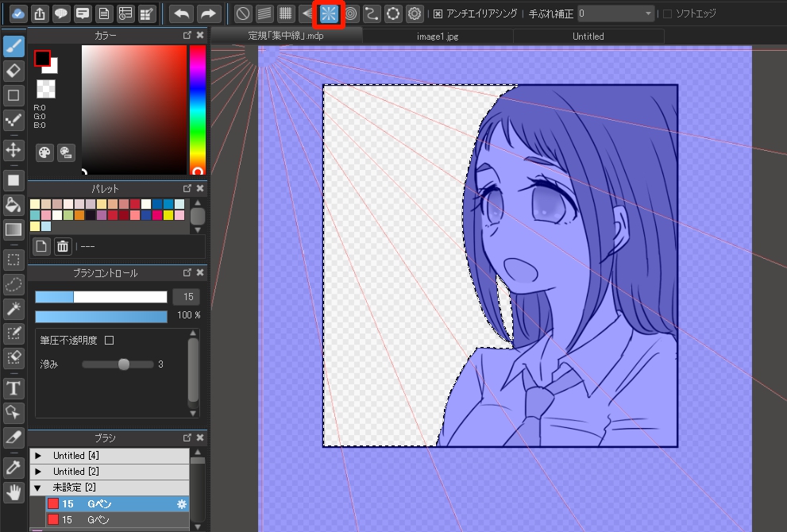Choose the Eyedropper tool
Image resolution: width=787 pixels, height=532 pixels.
pos(13,466)
